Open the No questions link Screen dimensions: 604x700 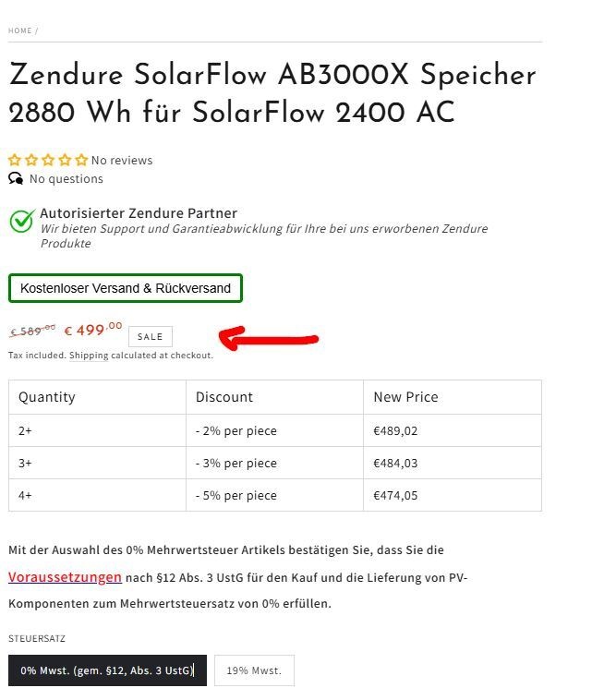[x=66, y=179]
